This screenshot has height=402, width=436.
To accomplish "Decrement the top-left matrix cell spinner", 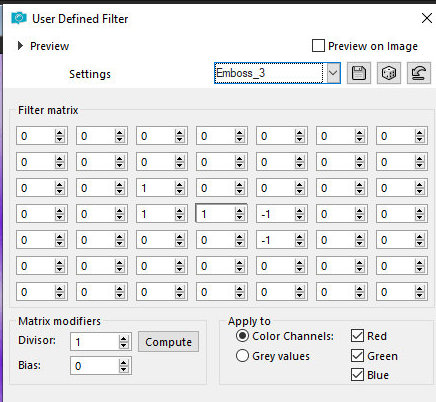I will pos(59,139).
